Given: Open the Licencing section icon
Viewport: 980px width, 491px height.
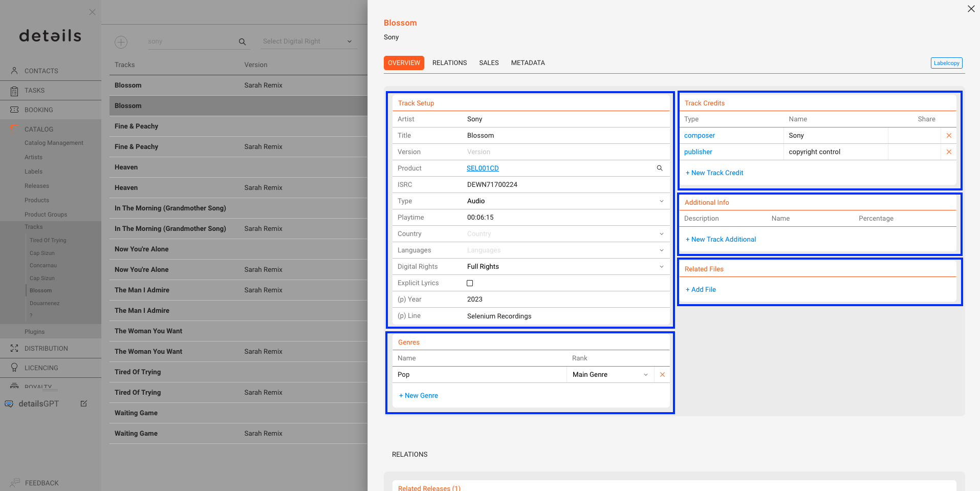Looking at the screenshot, I should point(14,368).
